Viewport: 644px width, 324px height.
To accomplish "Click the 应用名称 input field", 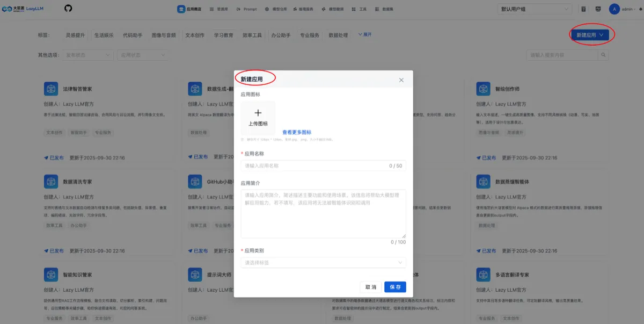I will (x=323, y=165).
